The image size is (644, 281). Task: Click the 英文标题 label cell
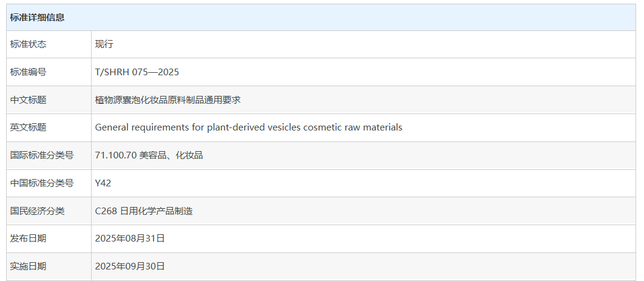point(29,127)
